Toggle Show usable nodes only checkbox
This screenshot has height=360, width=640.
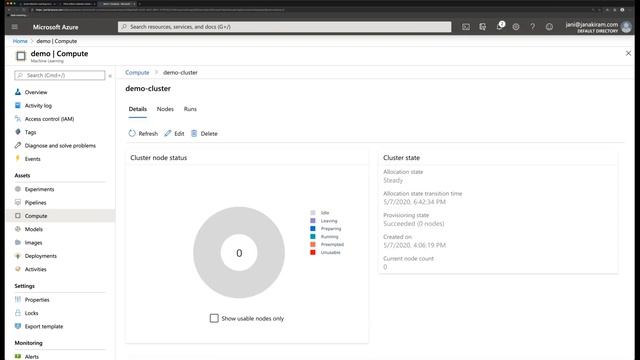pyautogui.click(x=214, y=318)
